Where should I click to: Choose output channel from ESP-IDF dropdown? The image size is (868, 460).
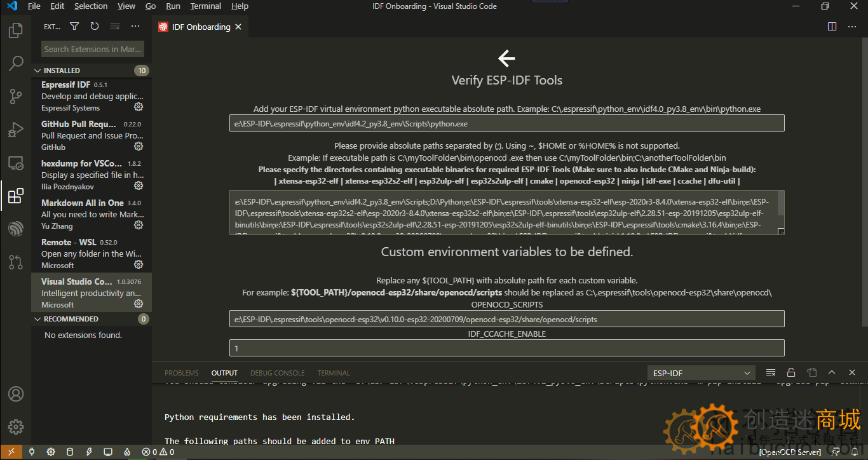(701, 373)
